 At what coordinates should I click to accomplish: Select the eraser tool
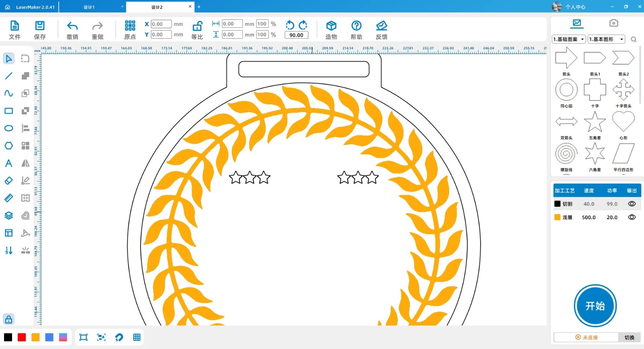[8, 181]
